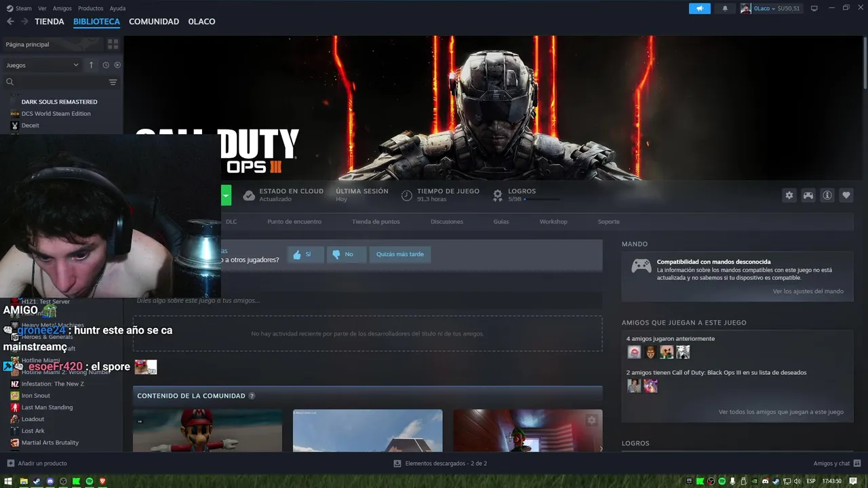
Task: Expand the Juegos category dropdown
Action: [x=42, y=65]
